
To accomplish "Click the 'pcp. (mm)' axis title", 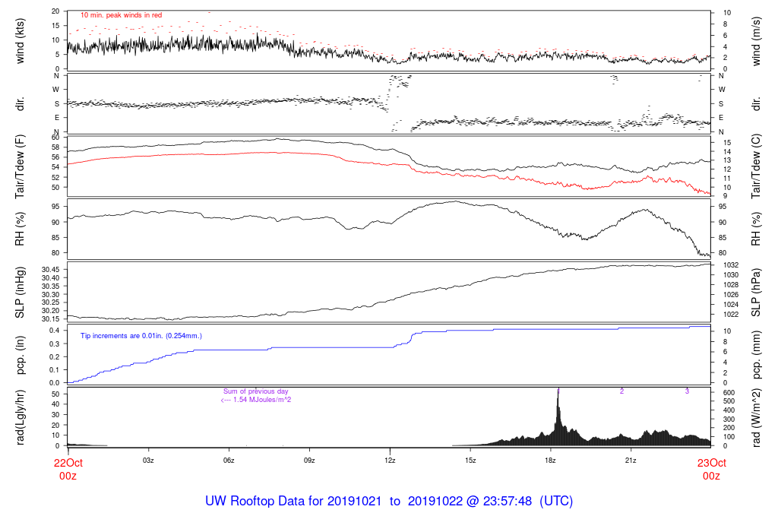I will pos(756,355).
